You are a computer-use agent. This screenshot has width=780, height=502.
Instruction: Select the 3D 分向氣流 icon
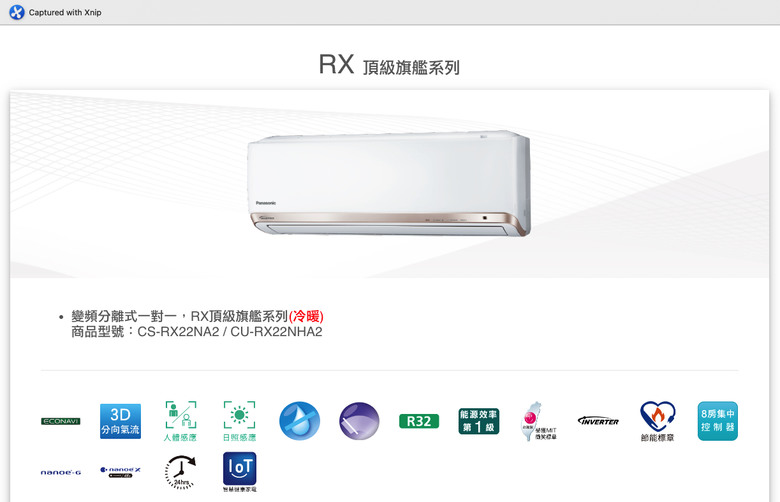(x=120, y=421)
